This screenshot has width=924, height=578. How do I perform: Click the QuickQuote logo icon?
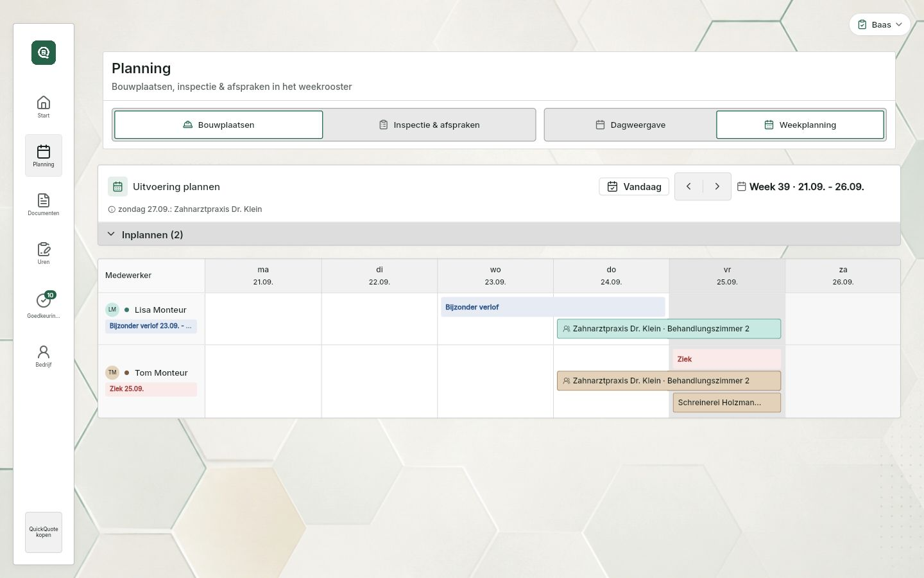(44, 53)
